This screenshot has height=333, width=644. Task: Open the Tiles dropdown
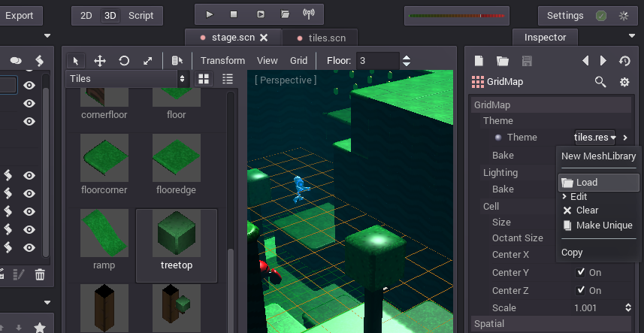pos(127,78)
